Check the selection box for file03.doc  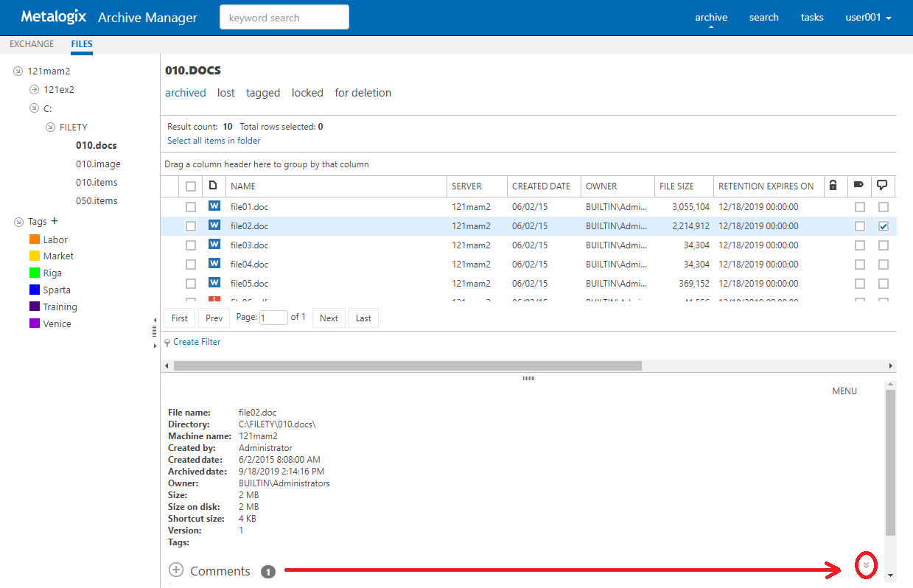click(191, 245)
